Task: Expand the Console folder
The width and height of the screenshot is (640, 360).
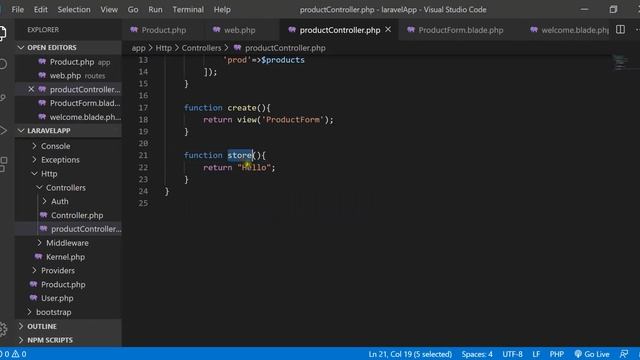Action: tap(55, 146)
